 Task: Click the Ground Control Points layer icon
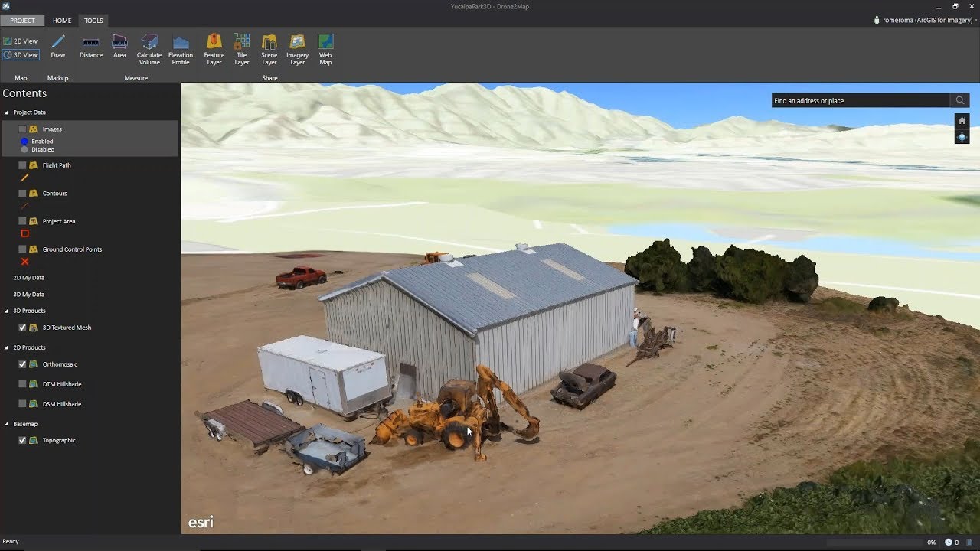pos(33,249)
